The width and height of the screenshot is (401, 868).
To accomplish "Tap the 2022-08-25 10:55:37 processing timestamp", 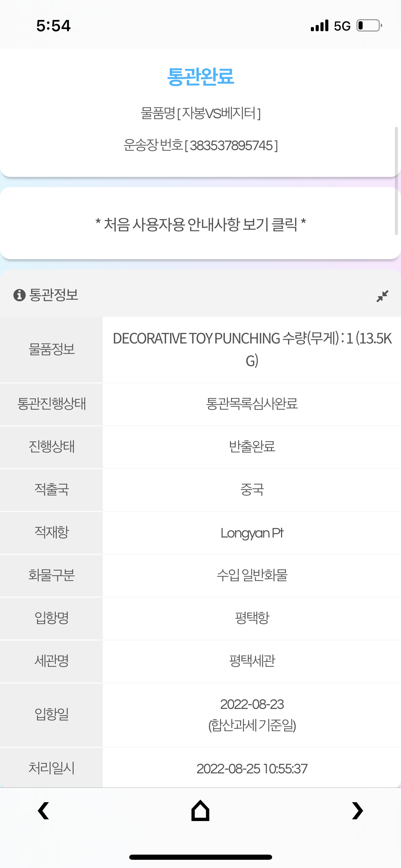I will pyautogui.click(x=252, y=769).
